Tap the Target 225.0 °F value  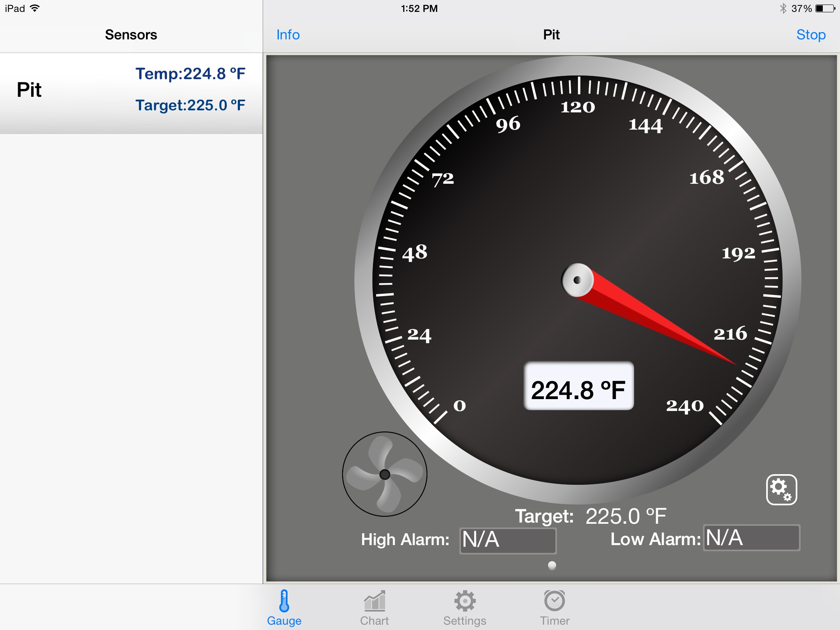point(625,516)
